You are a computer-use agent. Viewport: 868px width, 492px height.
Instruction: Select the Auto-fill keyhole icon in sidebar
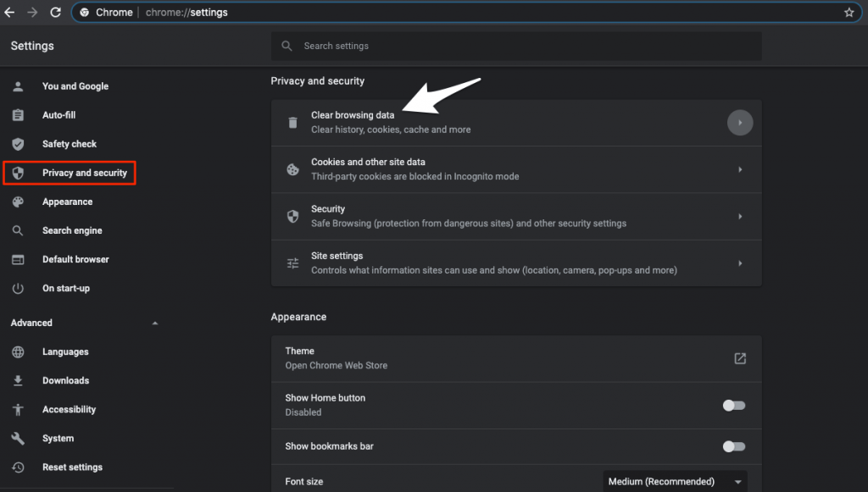(x=18, y=115)
